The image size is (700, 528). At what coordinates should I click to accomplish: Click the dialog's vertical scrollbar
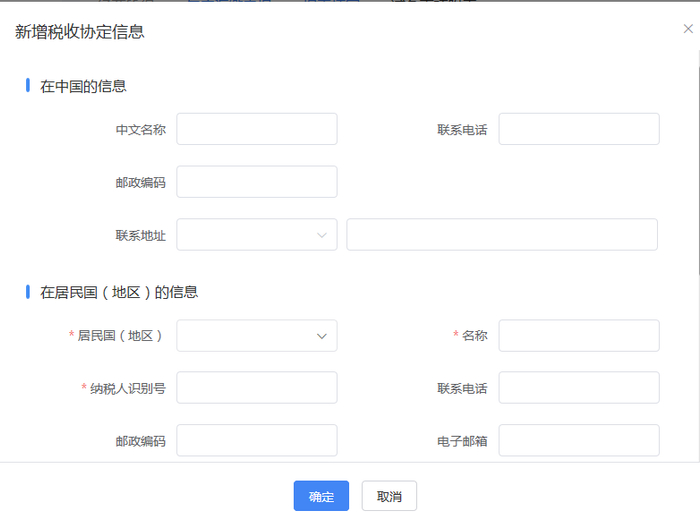coord(698,170)
